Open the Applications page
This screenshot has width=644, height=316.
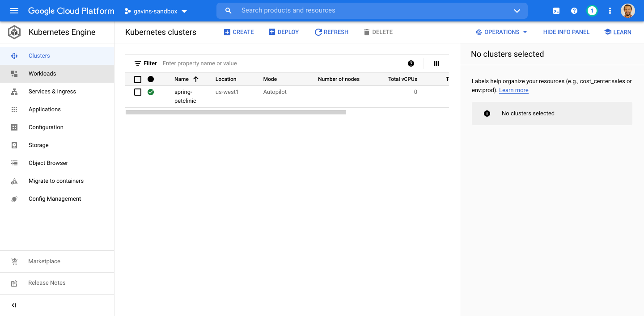point(44,109)
